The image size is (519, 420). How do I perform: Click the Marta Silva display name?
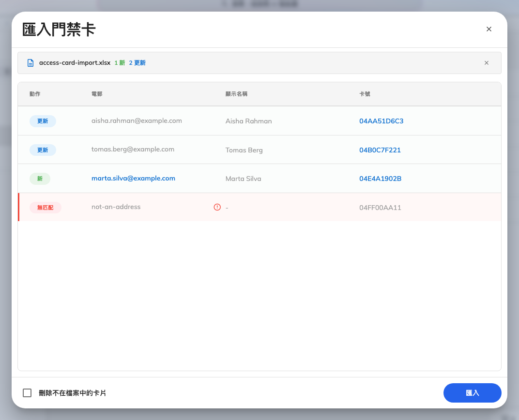pos(243,179)
